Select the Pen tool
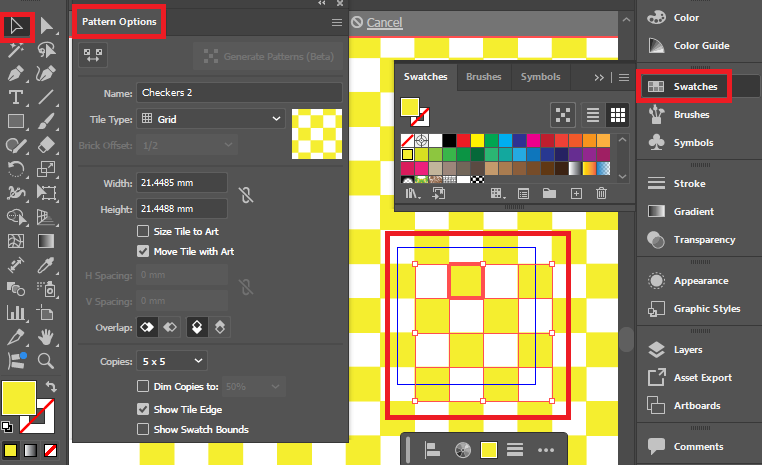Screen dimensions: 762x465 click(x=16, y=73)
